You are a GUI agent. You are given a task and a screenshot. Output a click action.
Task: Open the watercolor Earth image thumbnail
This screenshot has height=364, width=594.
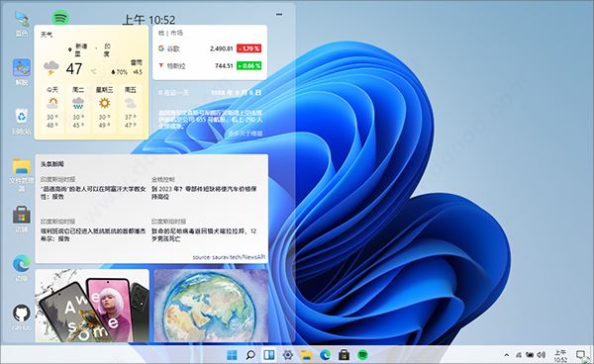211,306
